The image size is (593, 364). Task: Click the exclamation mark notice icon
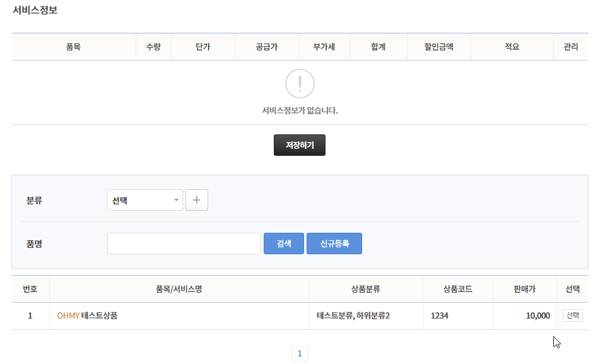[x=300, y=83]
